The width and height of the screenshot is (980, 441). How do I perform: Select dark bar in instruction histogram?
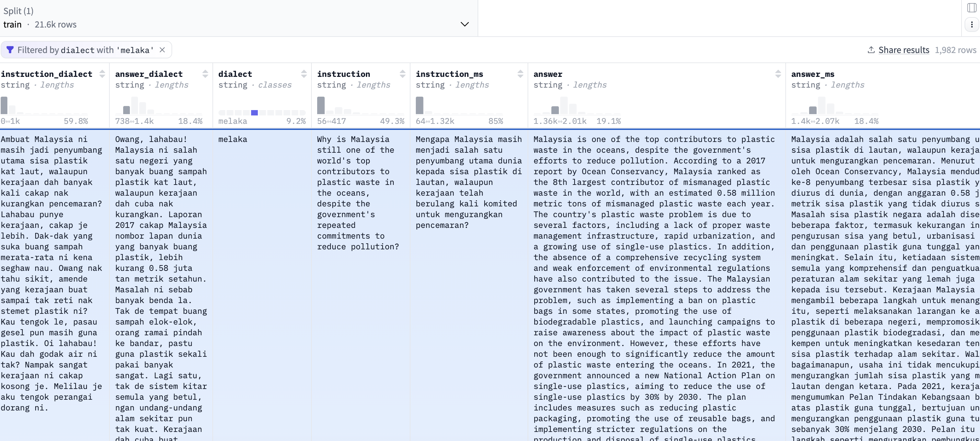[321, 105]
